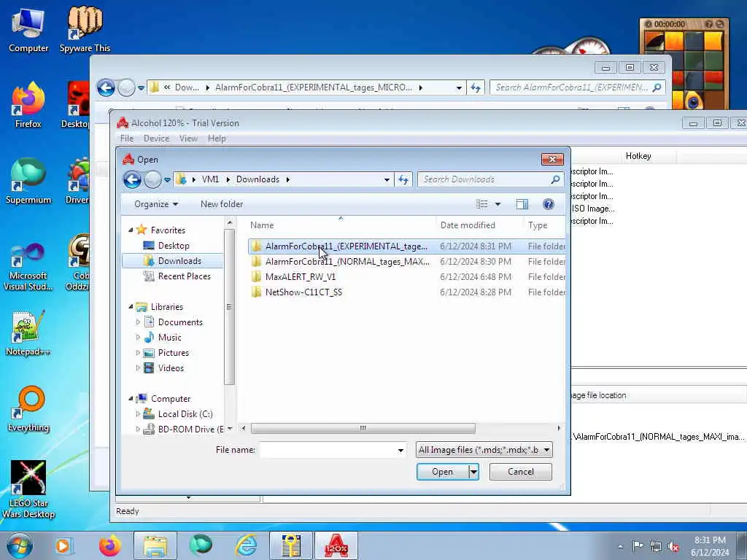Select the AlarmForCobra11 EXPERIMENTAL folder
This screenshot has height=560, width=747.
click(x=407, y=246)
